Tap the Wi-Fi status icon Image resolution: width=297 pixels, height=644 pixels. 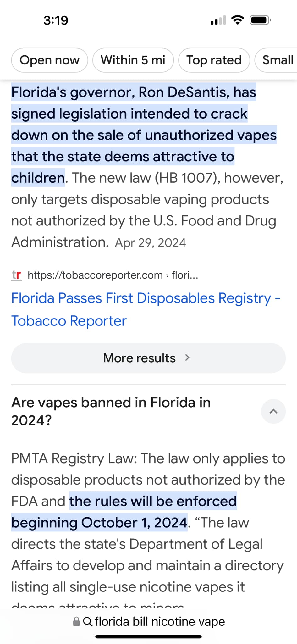coord(238,20)
